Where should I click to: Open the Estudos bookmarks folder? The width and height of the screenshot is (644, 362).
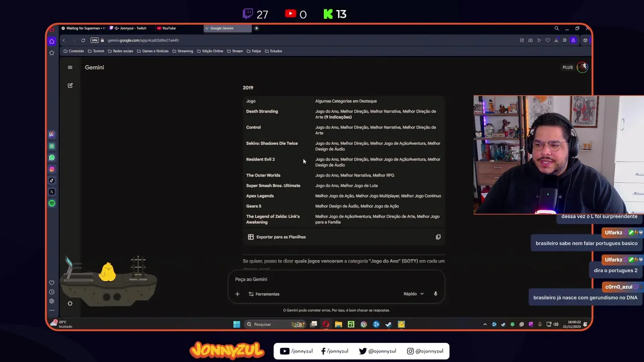click(x=273, y=51)
